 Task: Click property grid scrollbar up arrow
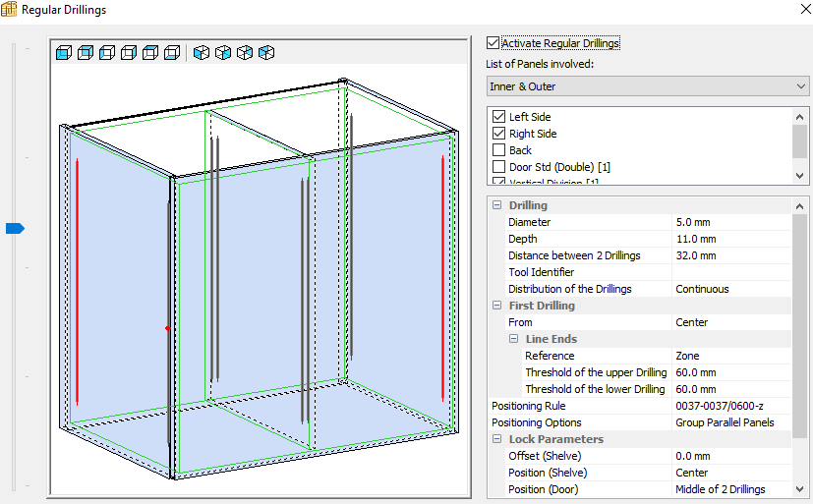point(799,206)
